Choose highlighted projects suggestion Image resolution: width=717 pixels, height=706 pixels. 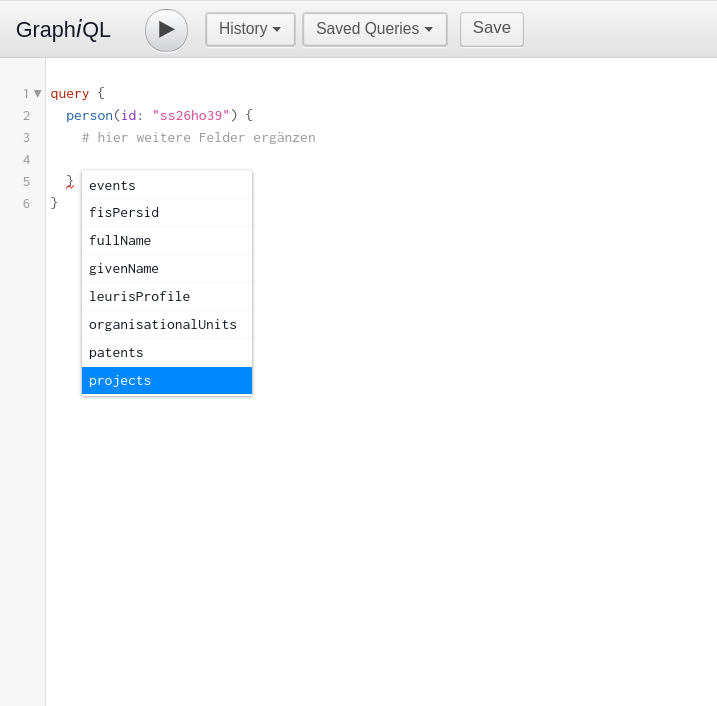167,380
